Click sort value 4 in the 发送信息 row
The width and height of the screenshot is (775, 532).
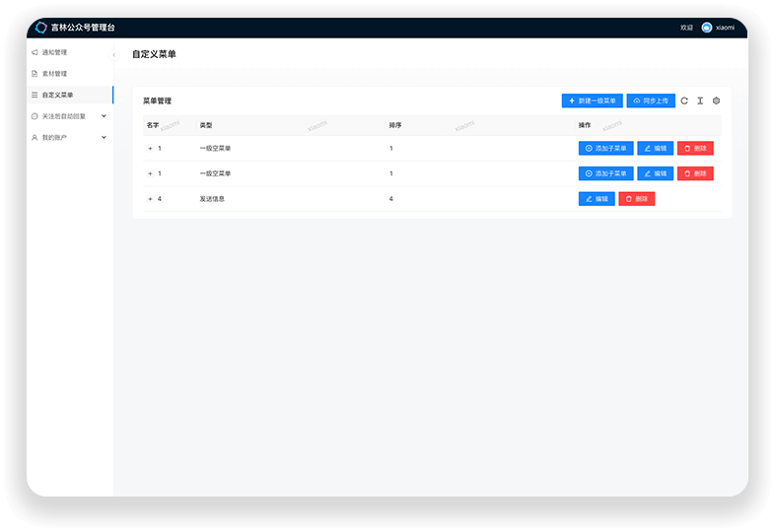click(391, 199)
